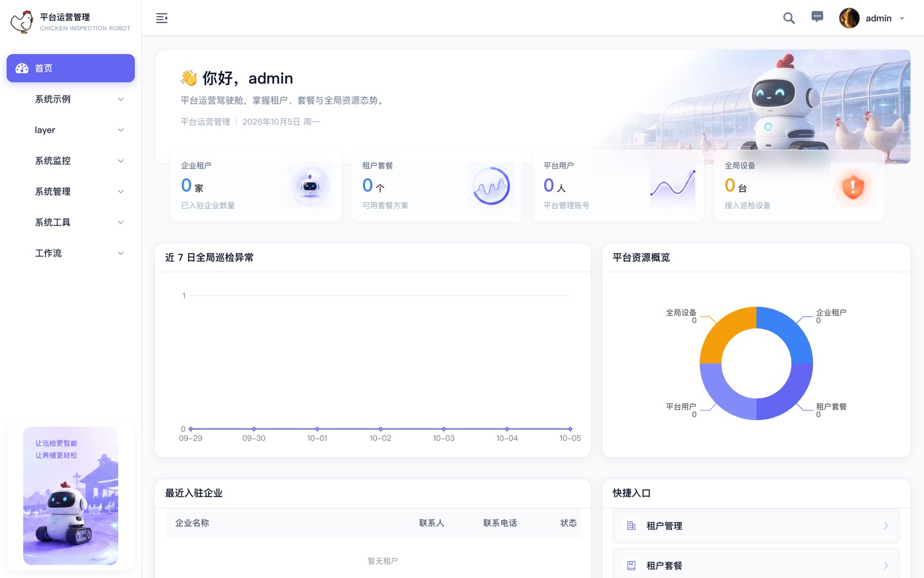Image resolution: width=924 pixels, height=578 pixels.
Task: Open the 租户管理 quick entry
Action: pyautogui.click(x=756, y=526)
